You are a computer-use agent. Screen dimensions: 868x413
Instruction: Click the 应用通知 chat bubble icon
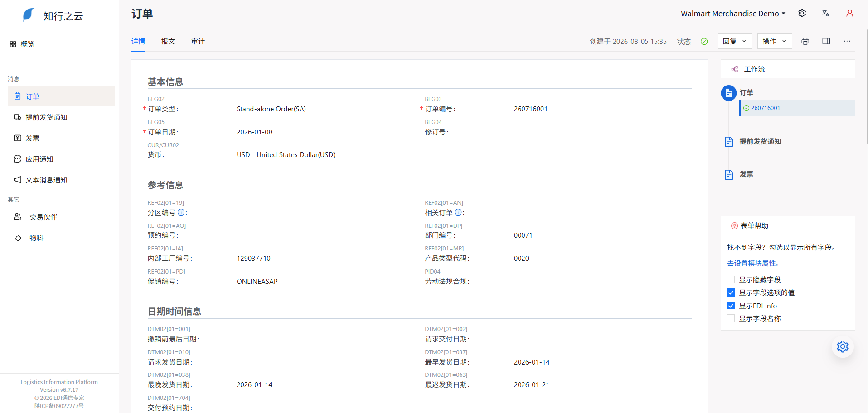click(18, 159)
